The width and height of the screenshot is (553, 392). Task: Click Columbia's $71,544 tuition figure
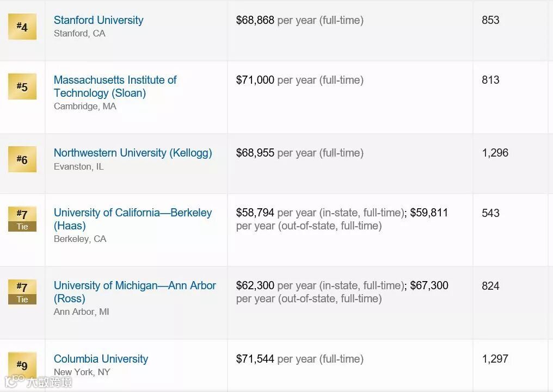255,359
